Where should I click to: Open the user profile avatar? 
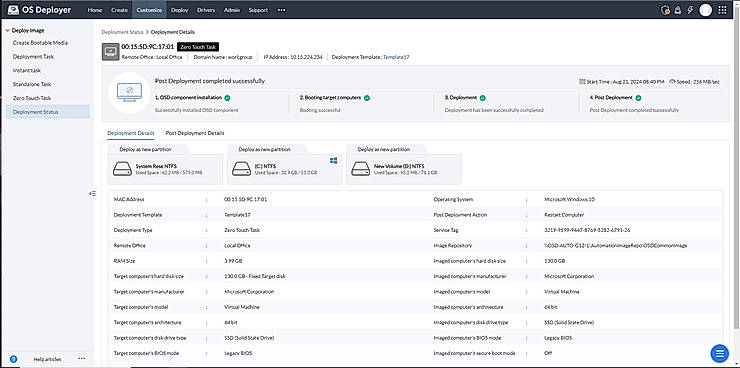(706, 10)
